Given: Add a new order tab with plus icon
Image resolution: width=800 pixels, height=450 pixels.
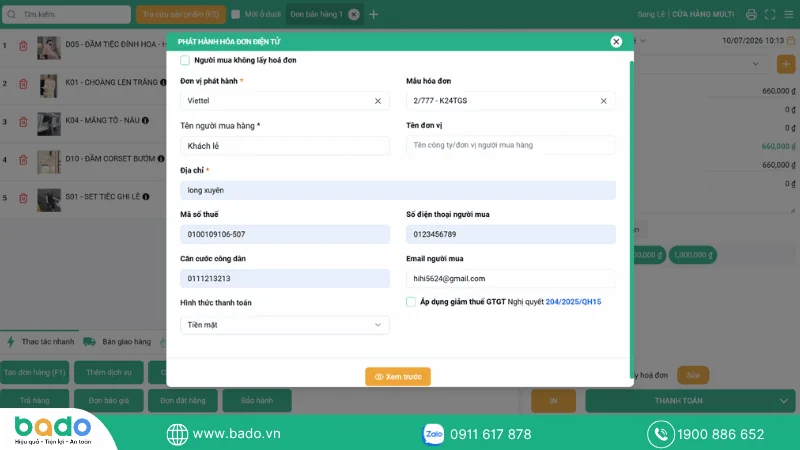Looking at the screenshot, I should [373, 14].
